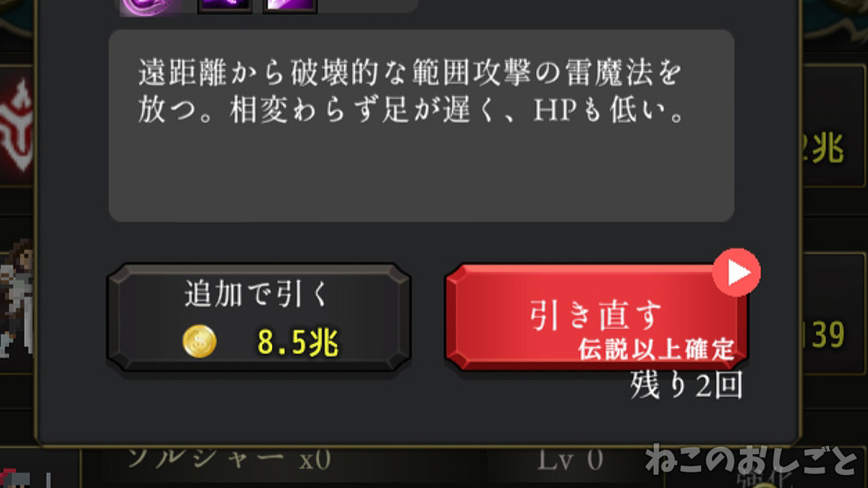Tap the 伝説以上確定 label
Viewport: 868px width, 488px height.
pyautogui.click(x=656, y=349)
